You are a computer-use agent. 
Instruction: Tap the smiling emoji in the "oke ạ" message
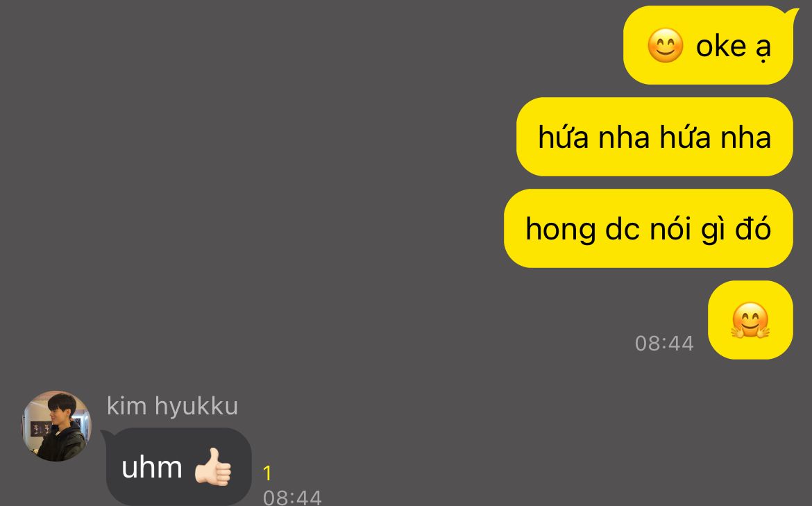666,46
